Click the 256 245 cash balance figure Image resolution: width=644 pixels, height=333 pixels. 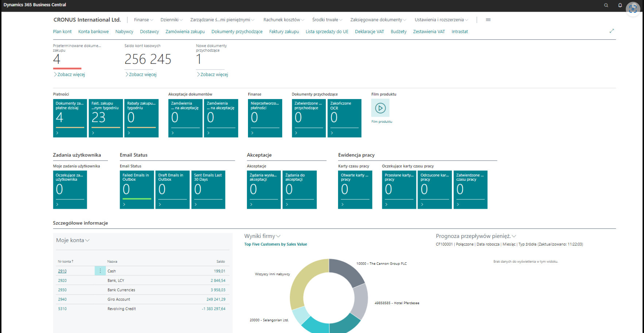click(x=148, y=59)
